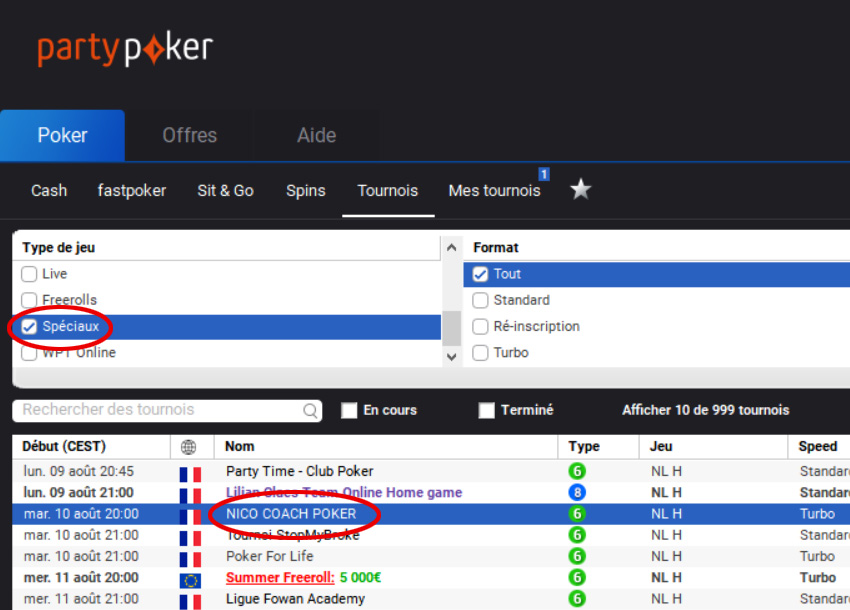Viewport: 850px width, 610px height.
Task: Click the Type de jeu filter heading
Action: [x=59, y=248]
